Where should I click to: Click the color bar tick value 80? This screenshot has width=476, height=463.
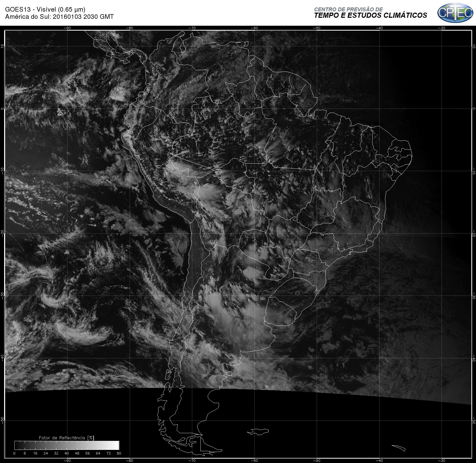pyautogui.click(x=119, y=453)
